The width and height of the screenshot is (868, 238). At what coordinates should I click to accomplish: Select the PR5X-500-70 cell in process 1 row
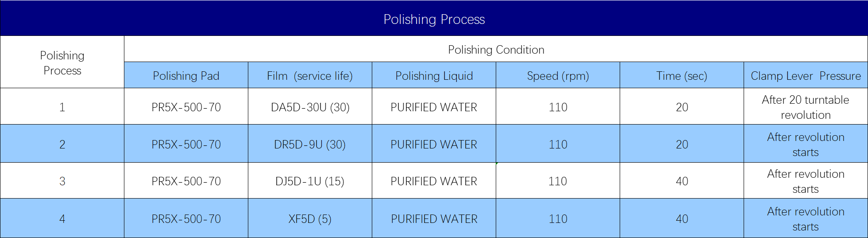(186, 107)
